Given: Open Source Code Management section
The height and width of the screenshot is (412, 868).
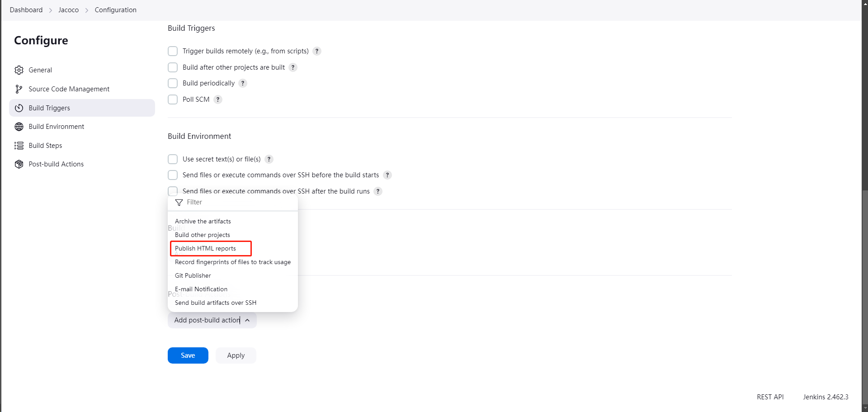Looking at the screenshot, I should [x=82, y=89].
